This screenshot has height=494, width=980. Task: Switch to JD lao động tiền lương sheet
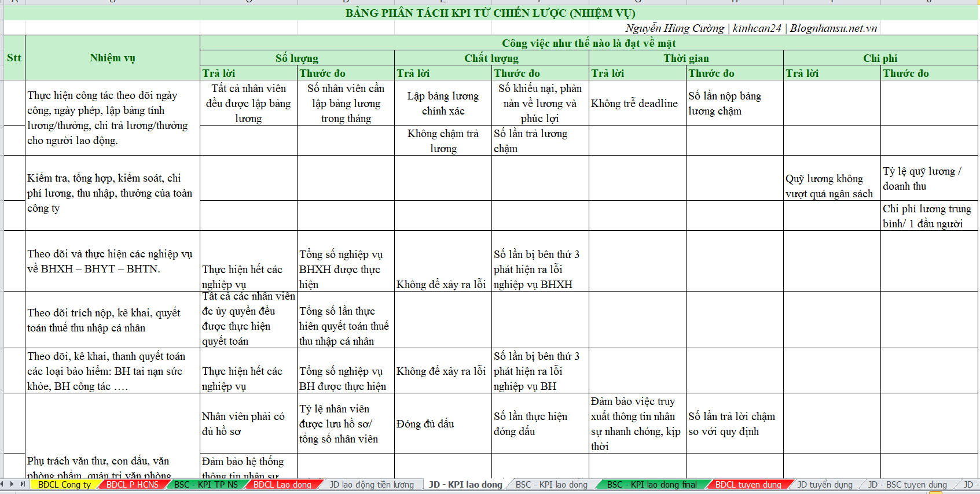(x=371, y=485)
